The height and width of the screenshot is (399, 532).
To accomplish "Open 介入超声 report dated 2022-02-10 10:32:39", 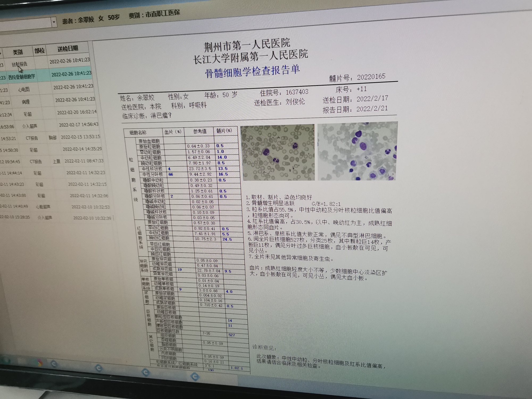I will point(56,218).
